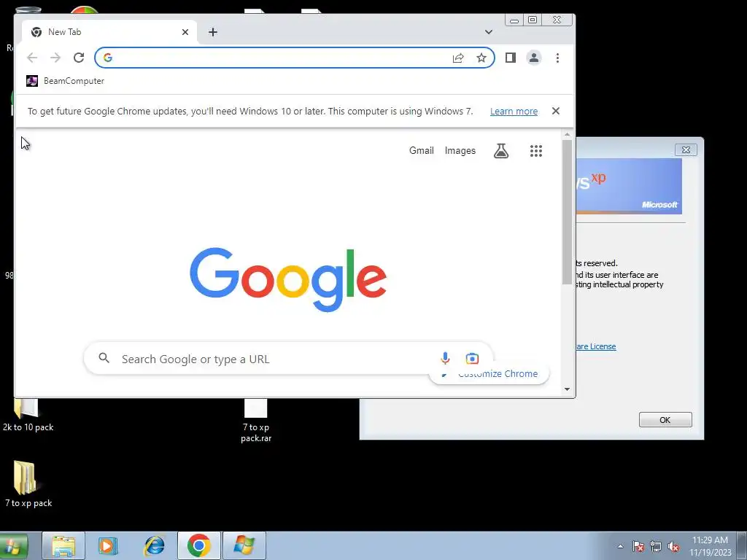
Task: Select the 7 to xp pack folder
Action: pyautogui.click(x=28, y=483)
